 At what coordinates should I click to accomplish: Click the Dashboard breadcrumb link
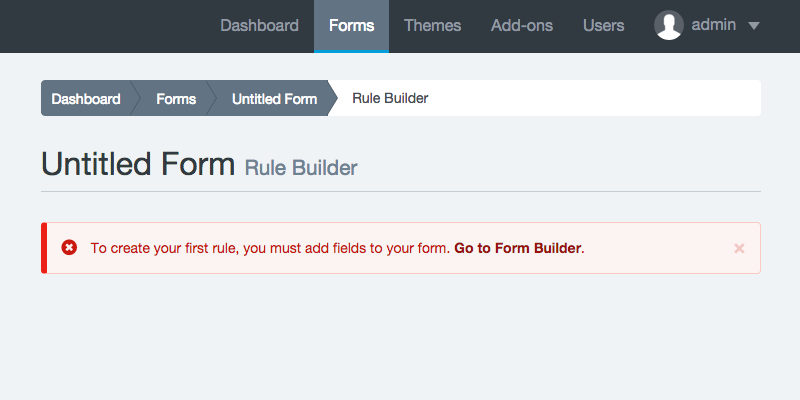pos(86,98)
